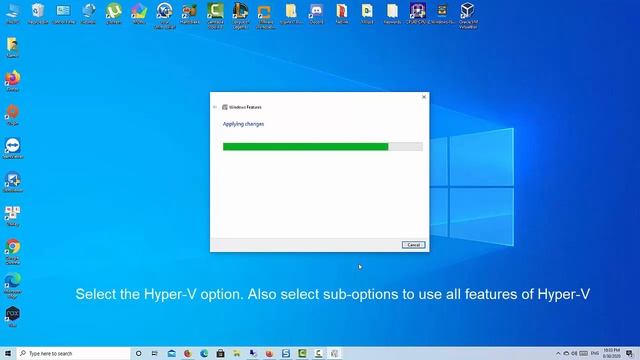This screenshot has width=640, height=360.
Task: Launch VMware Workstation from the desktop
Action: pos(266,16)
